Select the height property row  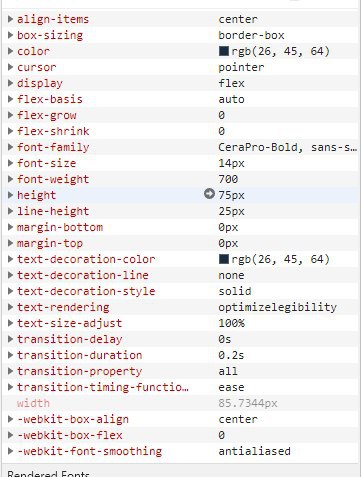pyautogui.click(x=180, y=195)
